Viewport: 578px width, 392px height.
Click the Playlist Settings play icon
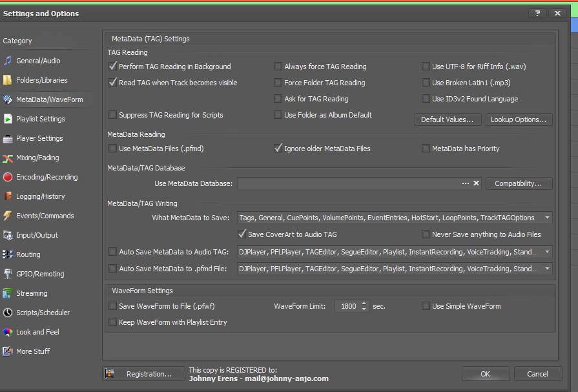point(8,119)
